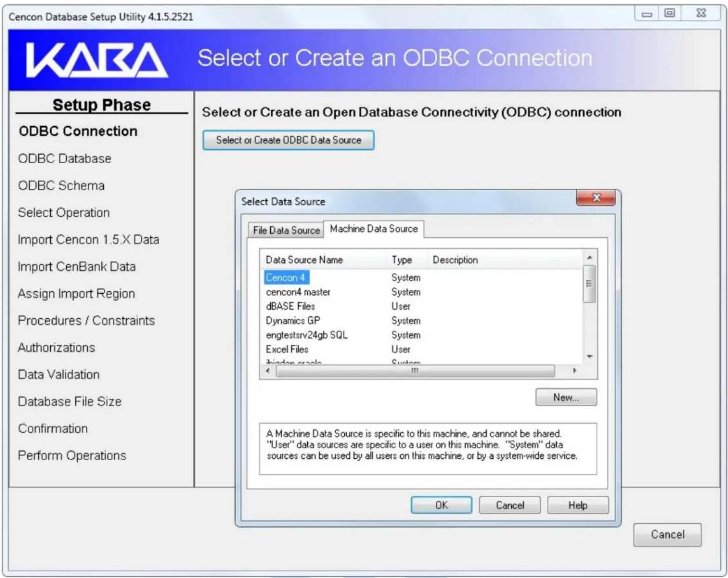Minimize the Cencon Database Setup Utility window
Screen dimensions: 728x578
[x=647, y=14]
